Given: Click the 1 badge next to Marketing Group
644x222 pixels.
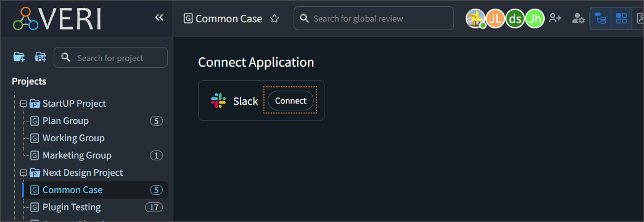Looking at the screenshot, I should click(x=156, y=155).
